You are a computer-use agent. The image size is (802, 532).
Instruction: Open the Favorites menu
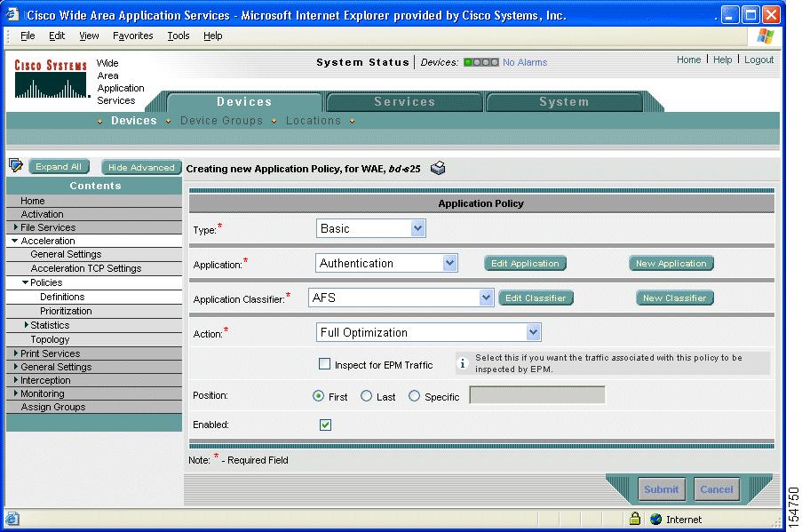point(133,36)
